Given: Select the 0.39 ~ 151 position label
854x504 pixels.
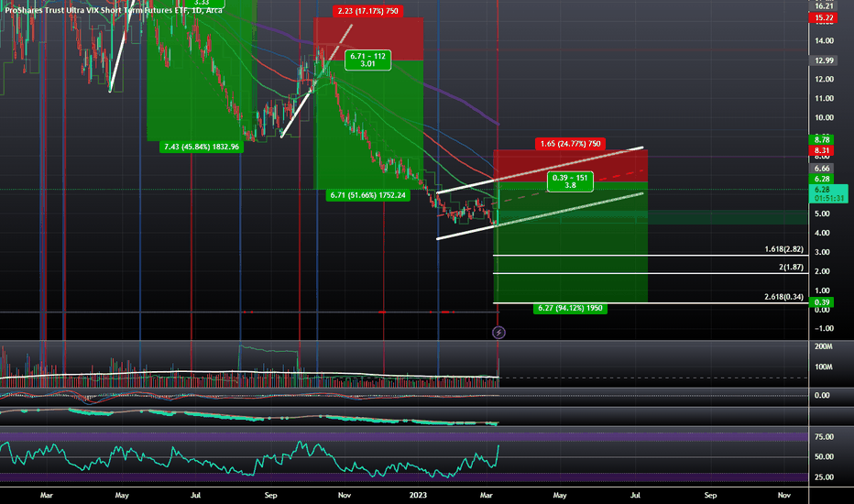Looking at the screenshot, I should click(x=570, y=181).
